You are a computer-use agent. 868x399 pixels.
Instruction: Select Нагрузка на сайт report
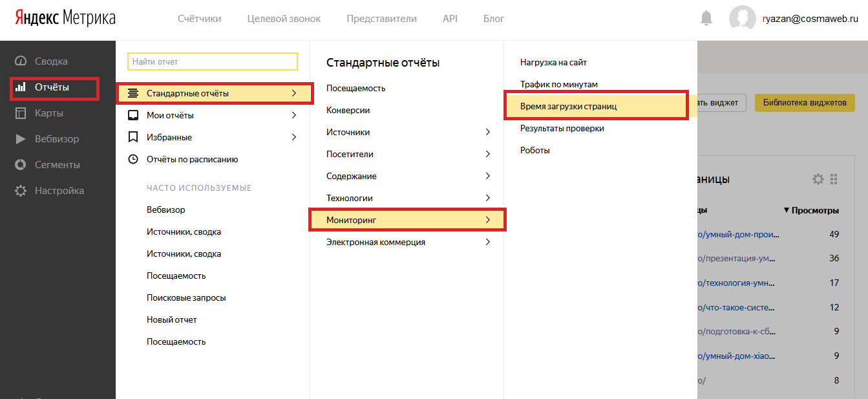553,62
